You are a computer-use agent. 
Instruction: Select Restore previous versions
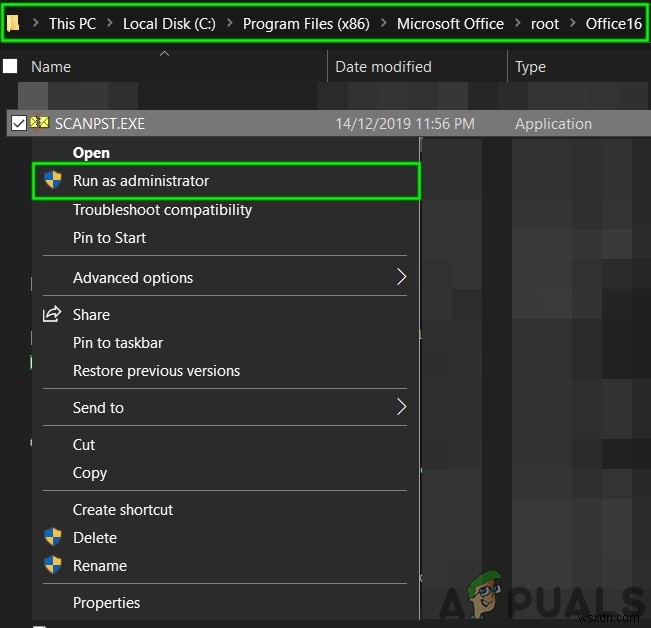pyautogui.click(x=226, y=371)
